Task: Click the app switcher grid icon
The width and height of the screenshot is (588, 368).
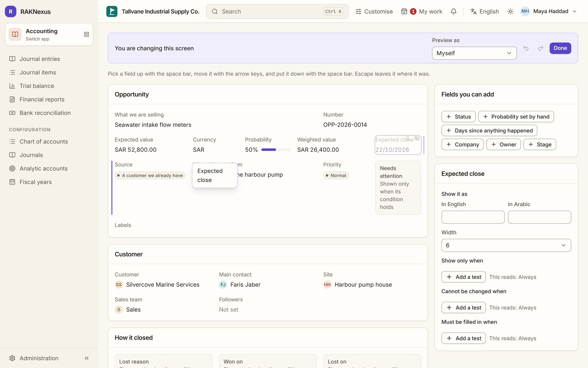Action: coord(86,34)
